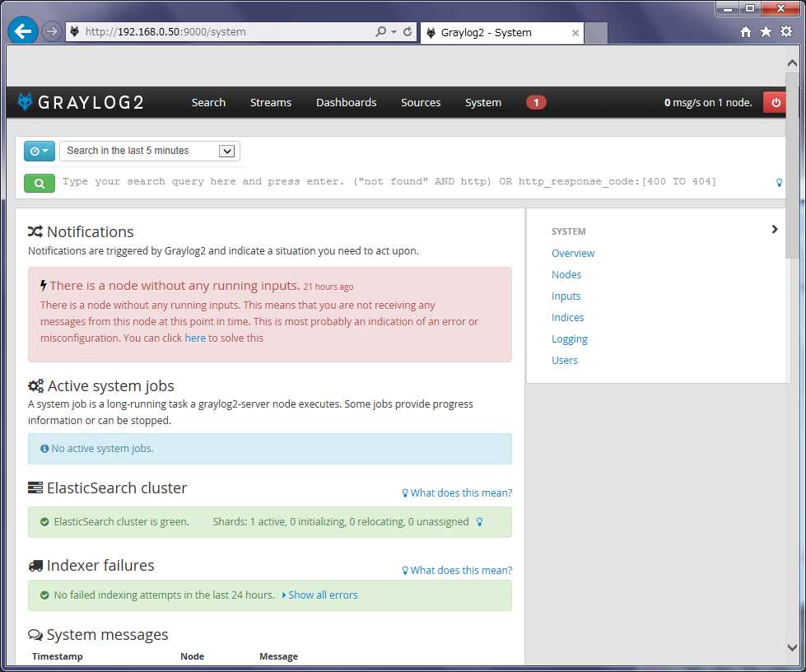Close the Graylog2 - System tab
Screen dimensions: 806x672
coord(575,33)
